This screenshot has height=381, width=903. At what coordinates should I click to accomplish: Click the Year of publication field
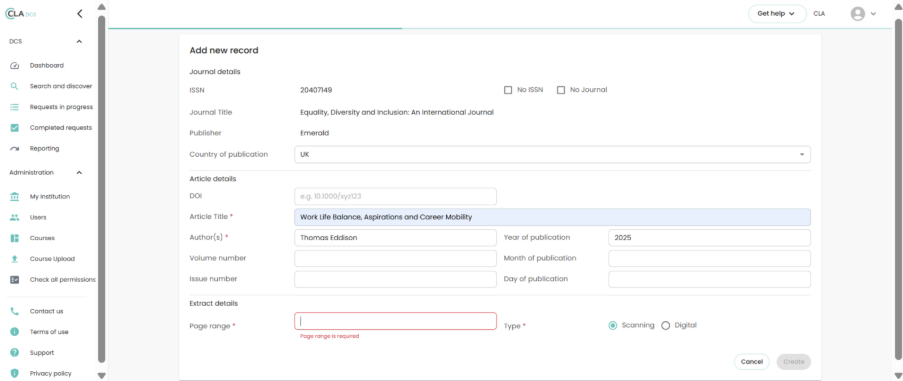[x=710, y=238]
